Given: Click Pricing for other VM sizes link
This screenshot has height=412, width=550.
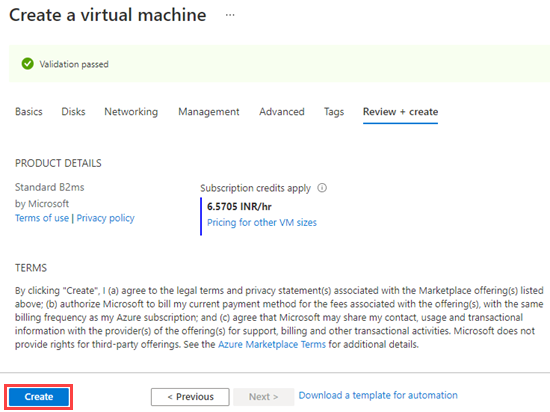Looking at the screenshot, I should point(262,222).
